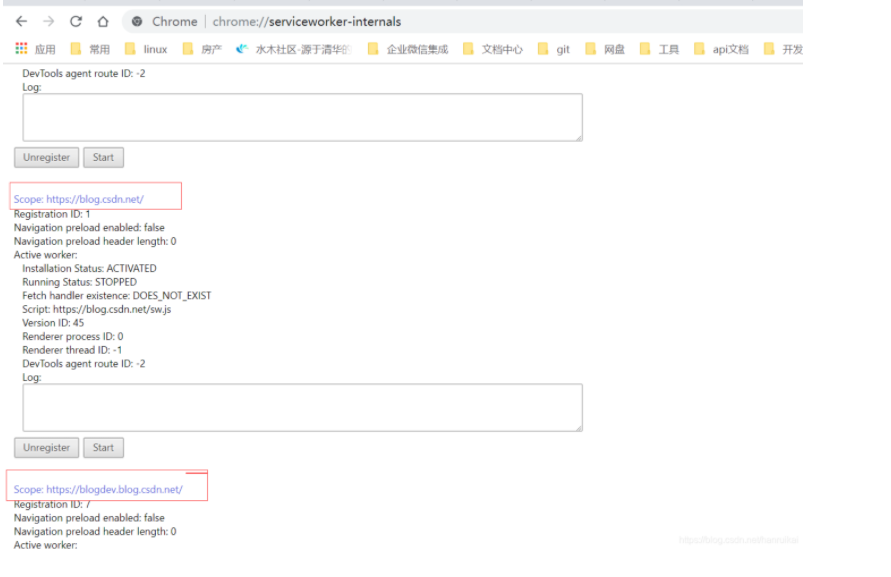Click Renderer thread ID: -1 text
The image size is (891, 577).
click(x=72, y=350)
